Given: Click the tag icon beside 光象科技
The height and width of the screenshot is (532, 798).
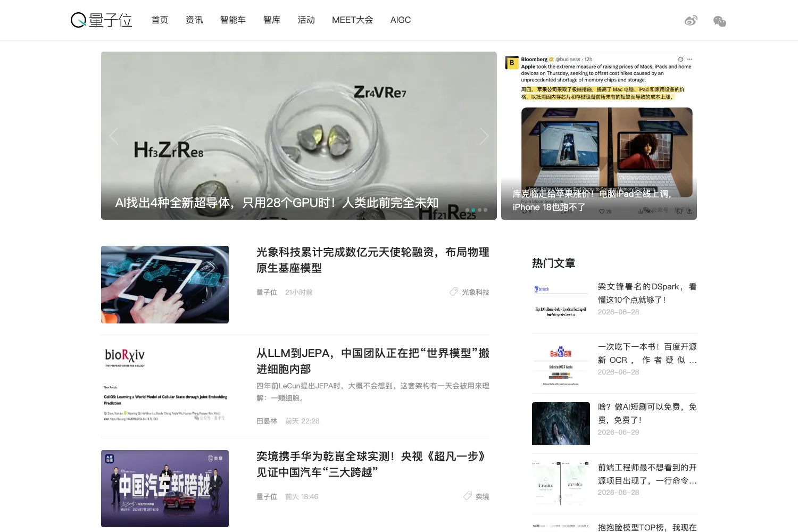Looking at the screenshot, I should (453, 292).
